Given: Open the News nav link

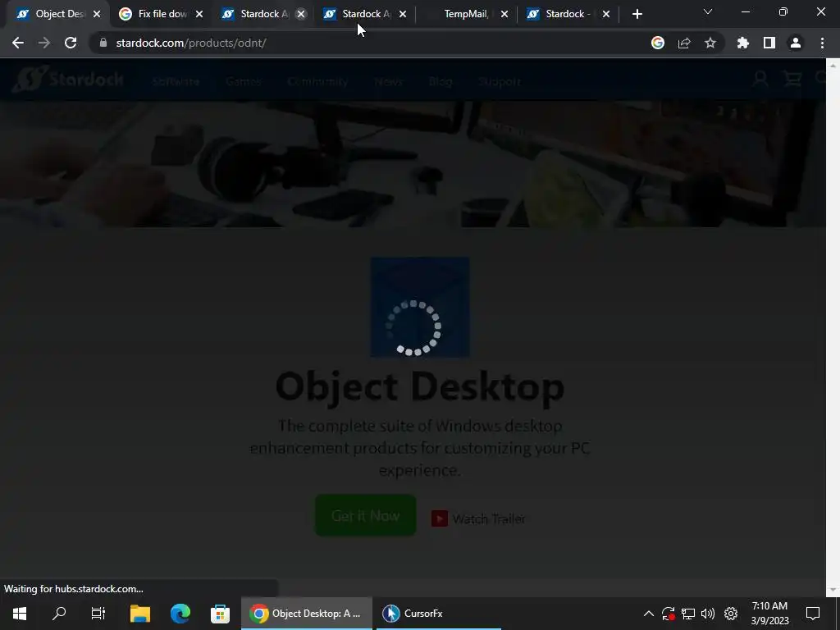Looking at the screenshot, I should coord(388,81).
